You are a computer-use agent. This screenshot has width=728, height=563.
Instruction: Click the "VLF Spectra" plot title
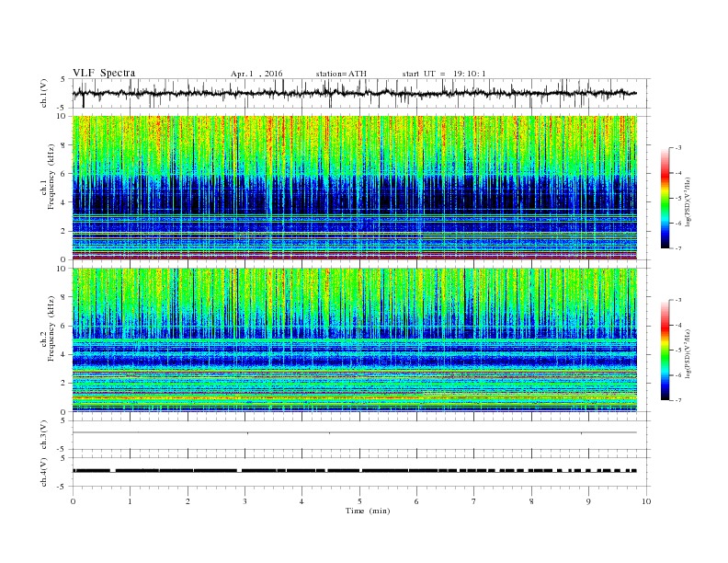(x=104, y=73)
